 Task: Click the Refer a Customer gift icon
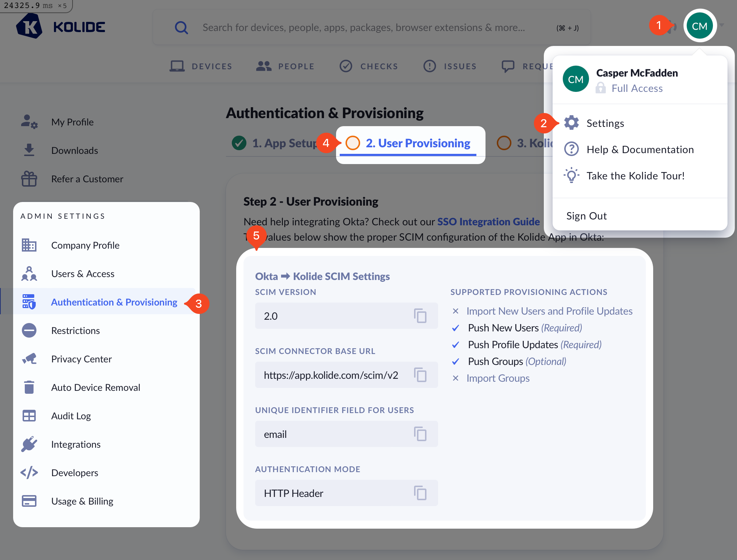click(x=29, y=179)
